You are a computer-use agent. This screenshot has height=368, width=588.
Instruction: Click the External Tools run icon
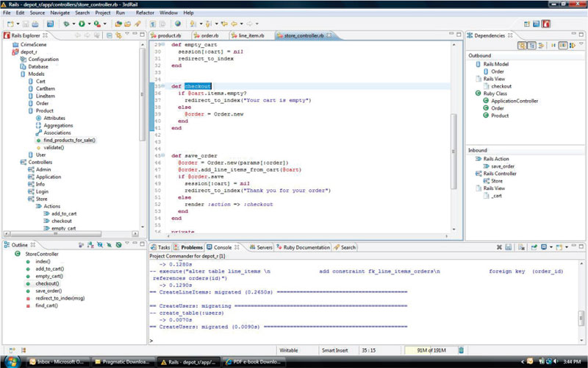pos(97,24)
